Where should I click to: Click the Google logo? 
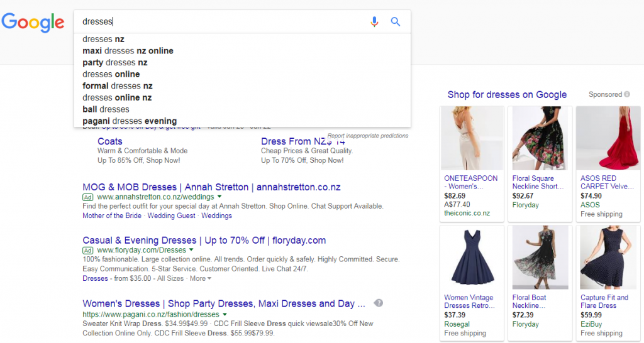pos(33,23)
